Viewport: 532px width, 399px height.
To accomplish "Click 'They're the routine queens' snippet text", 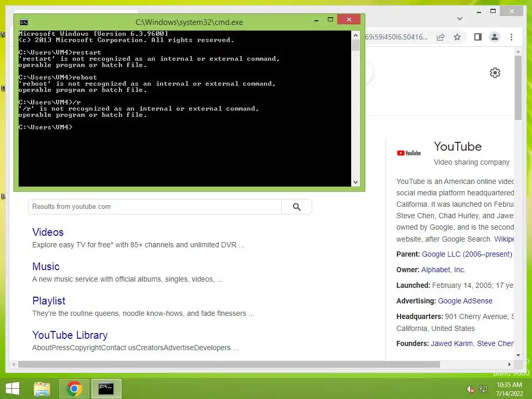I will click(x=143, y=313).
